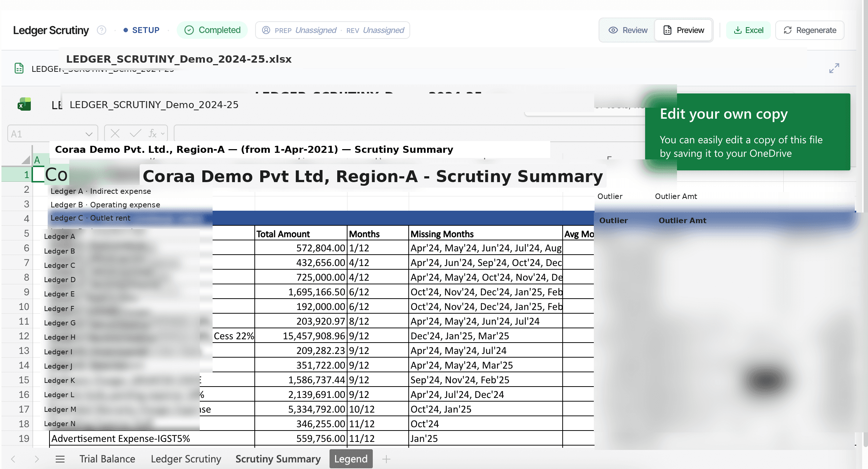This screenshot has height=469, width=868.
Task: Click the Completed status badge
Action: (x=212, y=30)
